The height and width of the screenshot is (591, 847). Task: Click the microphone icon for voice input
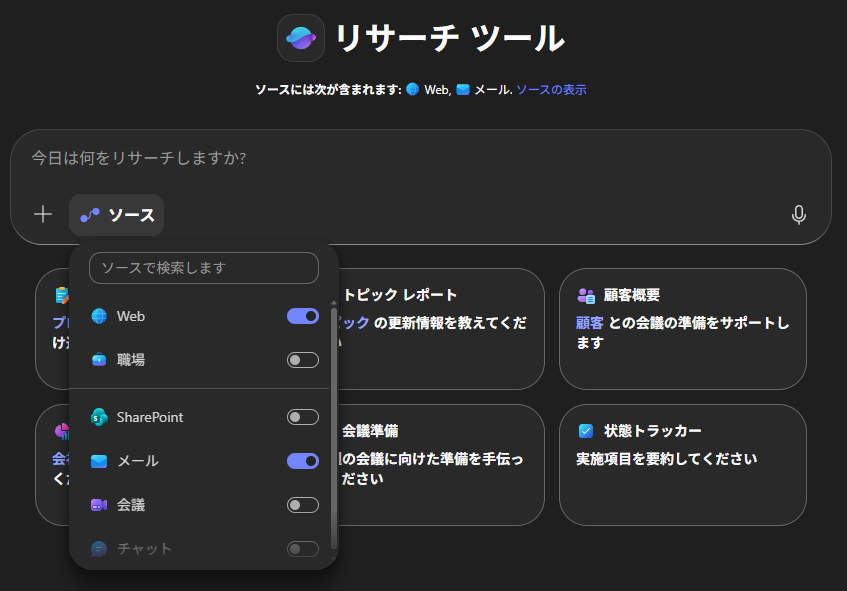(x=798, y=215)
